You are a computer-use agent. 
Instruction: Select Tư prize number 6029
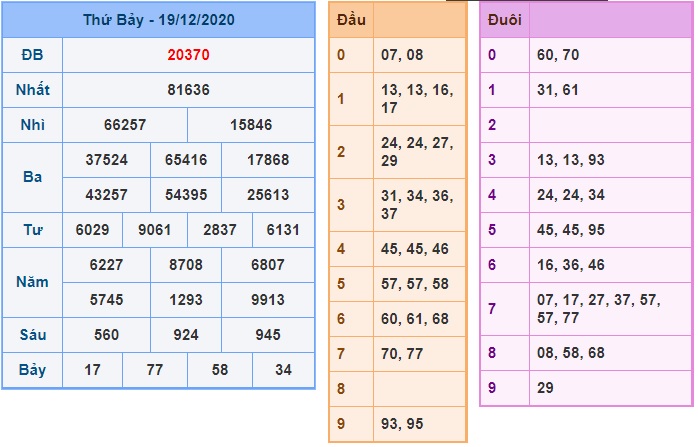point(92,230)
